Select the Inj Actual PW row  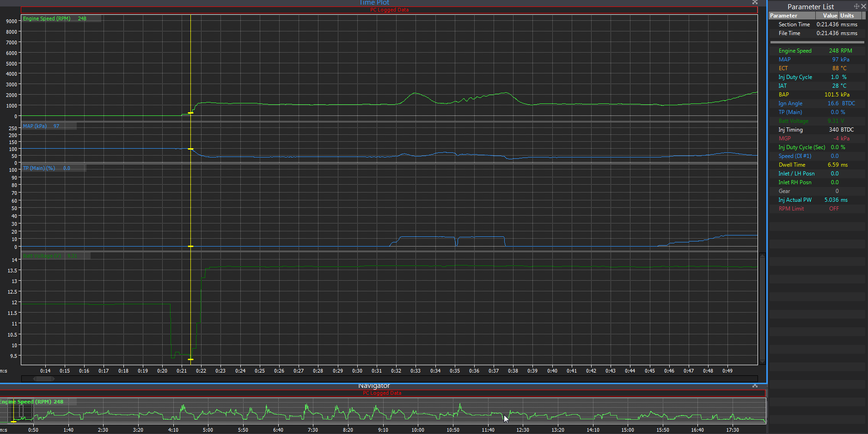pyautogui.click(x=795, y=200)
